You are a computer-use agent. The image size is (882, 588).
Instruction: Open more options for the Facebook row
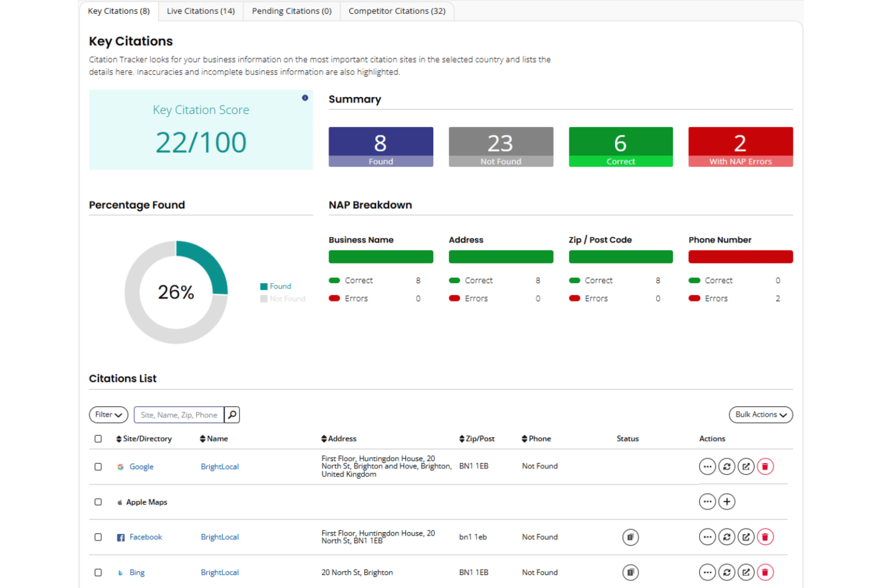[707, 537]
